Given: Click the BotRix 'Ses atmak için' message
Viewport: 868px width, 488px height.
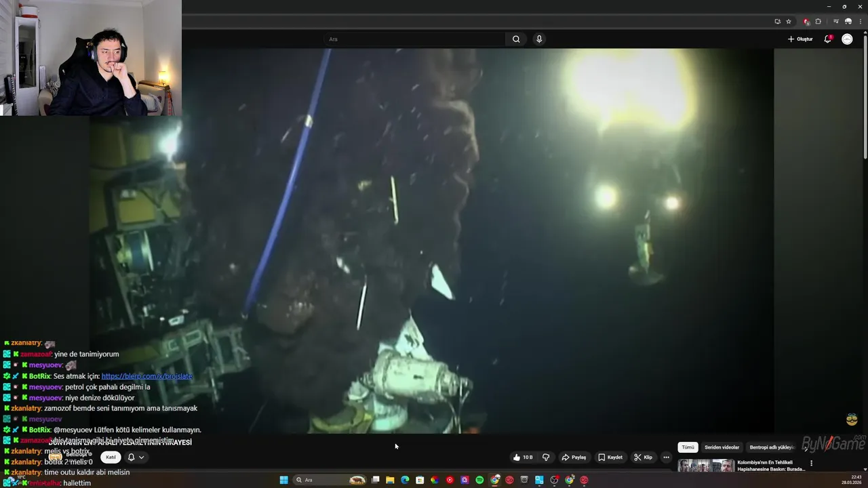Looking at the screenshot, I should [x=98, y=376].
